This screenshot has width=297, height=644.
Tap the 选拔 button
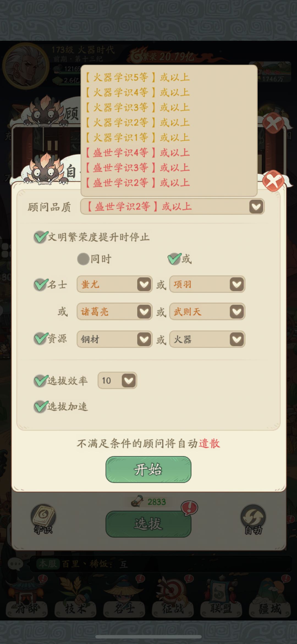pyautogui.click(x=148, y=524)
